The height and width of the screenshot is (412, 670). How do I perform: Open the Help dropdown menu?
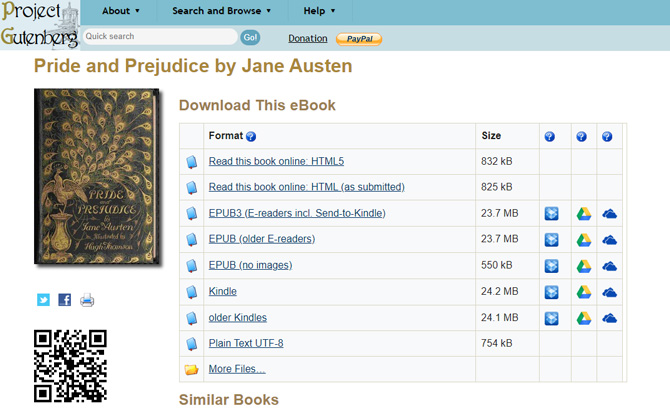point(319,11)
